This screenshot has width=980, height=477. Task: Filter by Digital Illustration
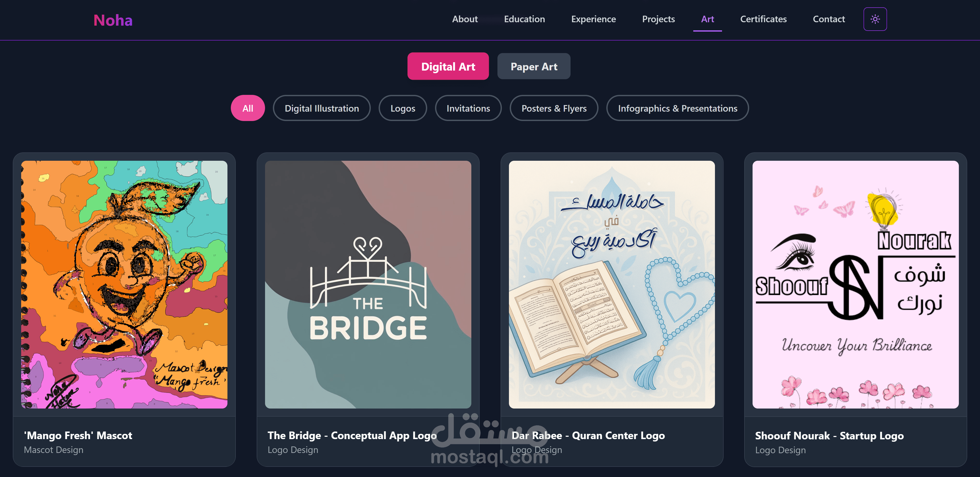point(321,108)
